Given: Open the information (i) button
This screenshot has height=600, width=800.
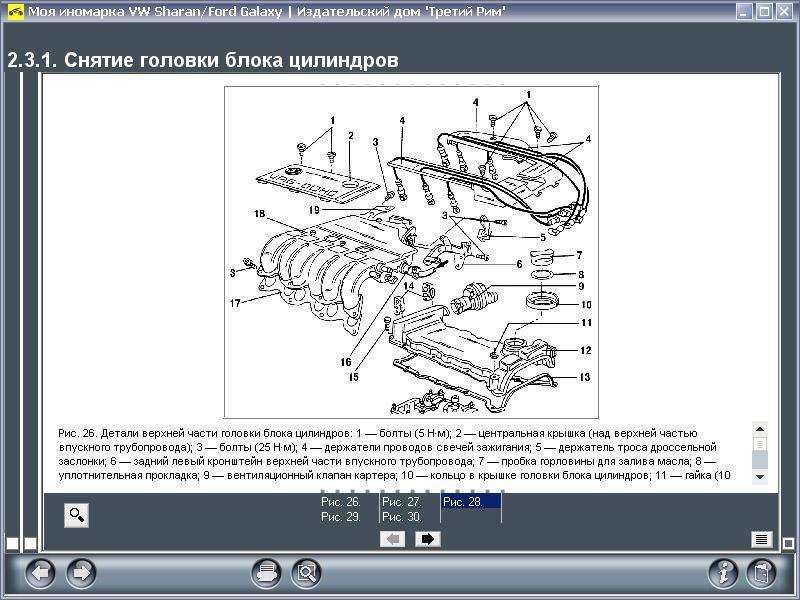Looking at the screenshot, I should 723,573.
